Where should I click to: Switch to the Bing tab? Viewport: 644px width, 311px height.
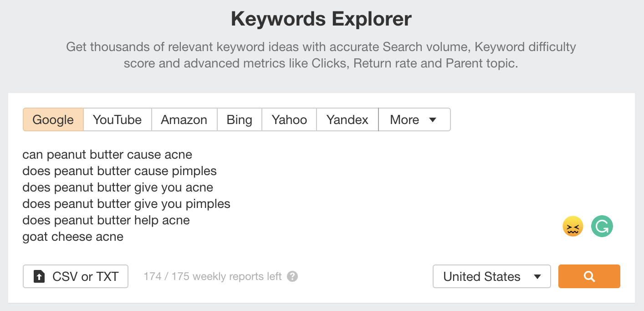[239, 119]
